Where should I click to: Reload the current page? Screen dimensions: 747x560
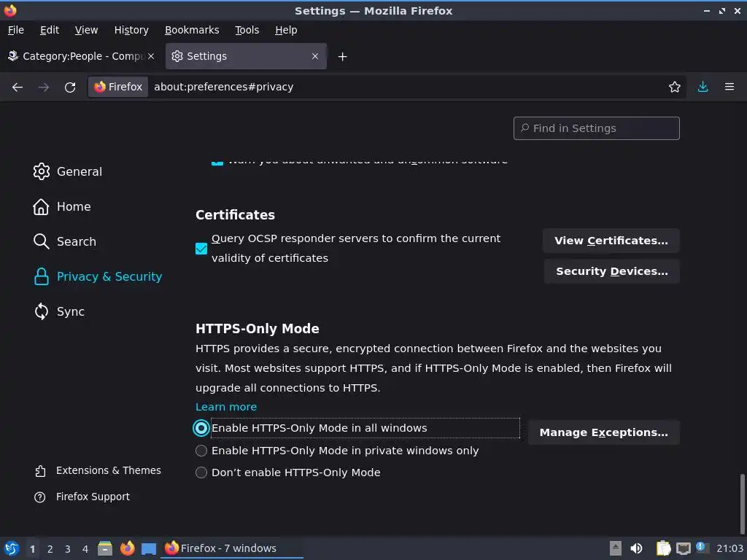coord(70,87)
